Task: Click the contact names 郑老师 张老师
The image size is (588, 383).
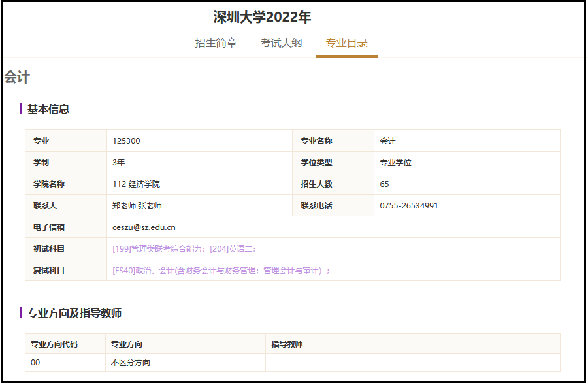Action: click(137, 206)
